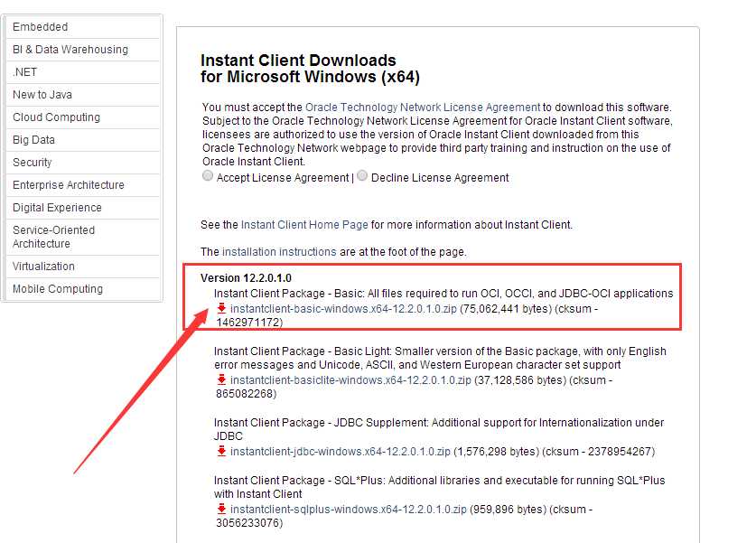Click the Version 12.2.0.1.0 heading
Screen dimensions: 756x543
tap(246, 278)
